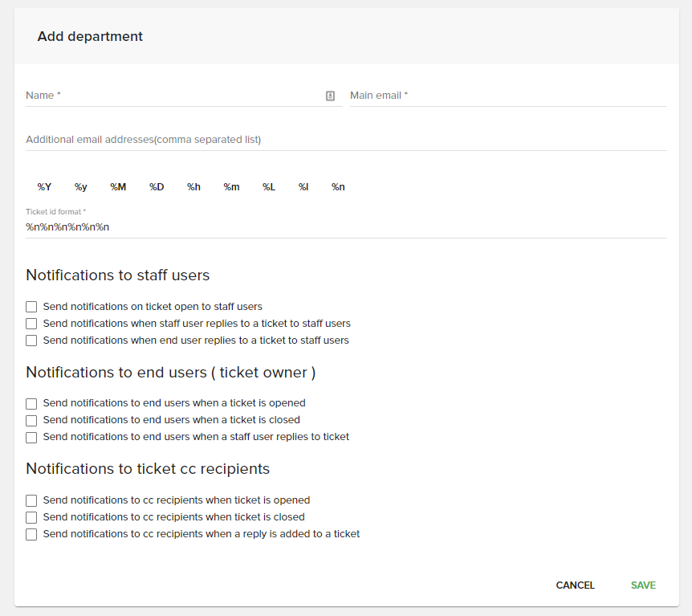The width and height of the screenshot is (692, 616).
Task: Edit the Ticket id format field
Action: tap(241, 226)
